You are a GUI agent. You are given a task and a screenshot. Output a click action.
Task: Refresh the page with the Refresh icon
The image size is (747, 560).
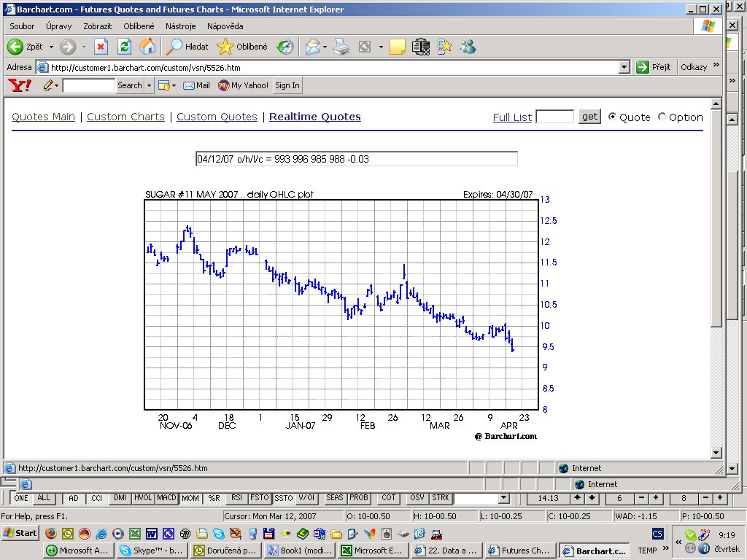coord(124,47)
